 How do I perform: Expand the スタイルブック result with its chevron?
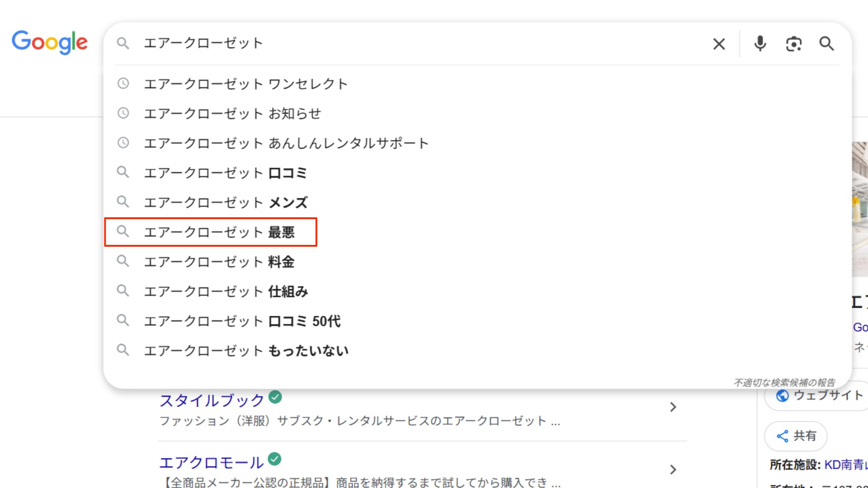click(673, 407)
